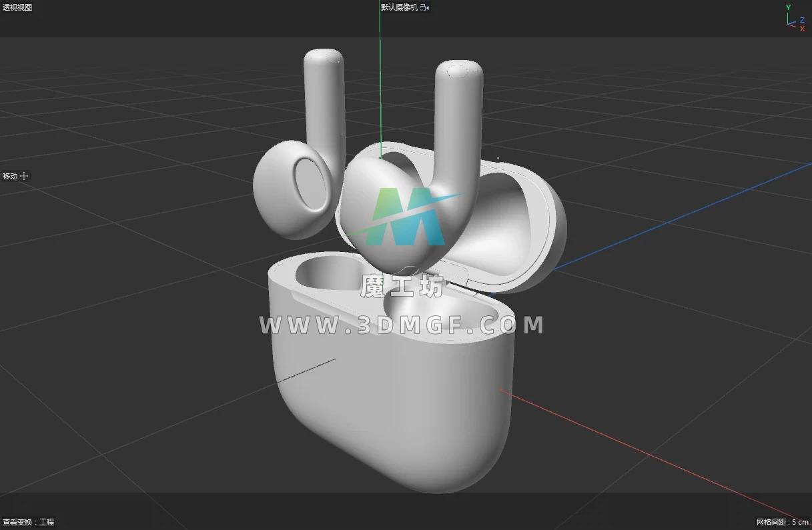Select the move tool crosshair icon

pyautogui.click(x=25, y=176)
